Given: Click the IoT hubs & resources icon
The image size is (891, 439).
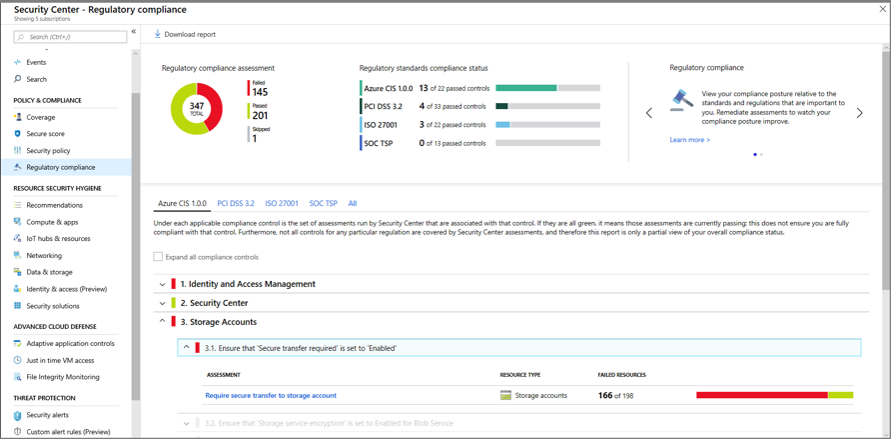Looking at the screenshot, I should pyautogui.click(x=18, y=239).
